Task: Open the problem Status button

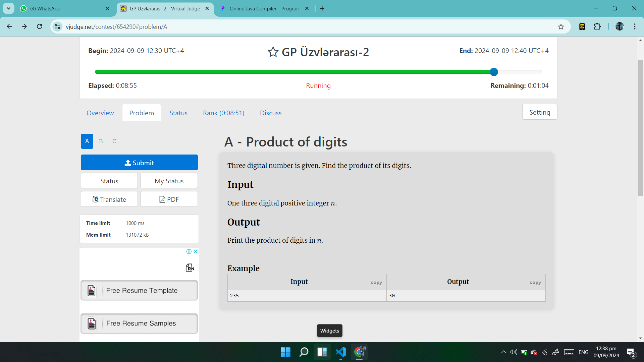Action: [109, 181]
